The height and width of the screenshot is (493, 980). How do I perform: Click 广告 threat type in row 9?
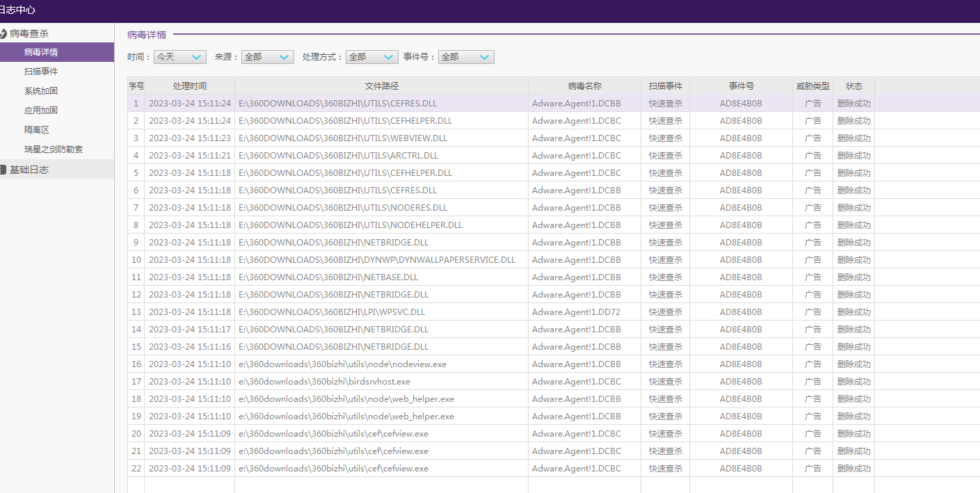pos(813,243)
